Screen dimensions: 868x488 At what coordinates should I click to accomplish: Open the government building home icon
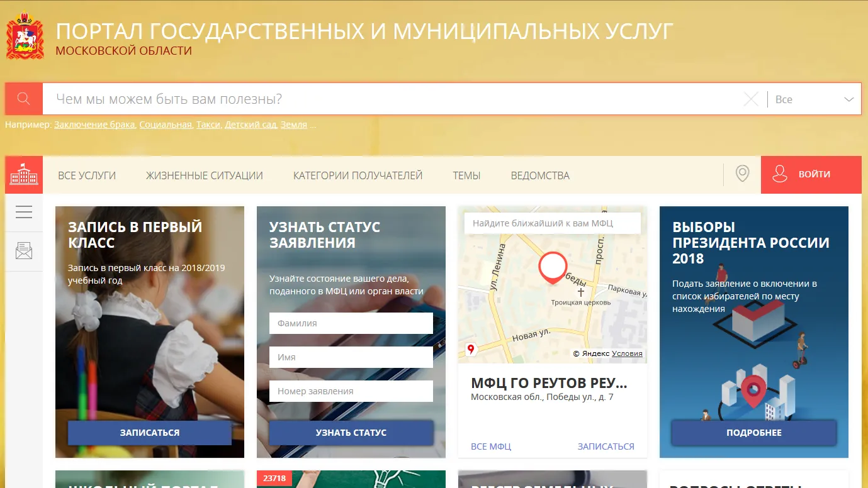pos(24,175)
